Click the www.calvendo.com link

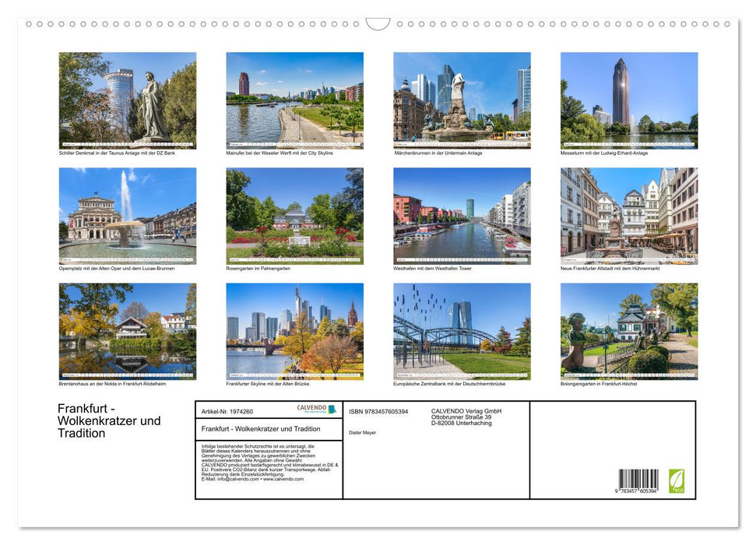pyautogui.click(x=285, y=479)
